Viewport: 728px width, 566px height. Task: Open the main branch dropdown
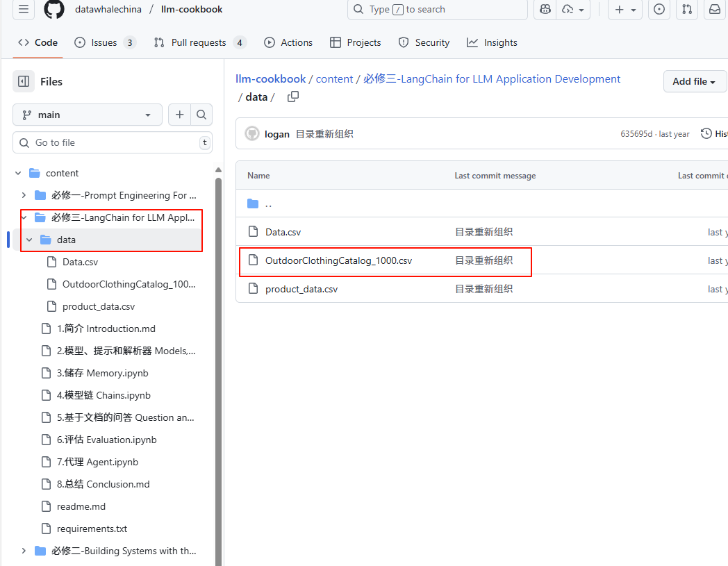(88, 115)
